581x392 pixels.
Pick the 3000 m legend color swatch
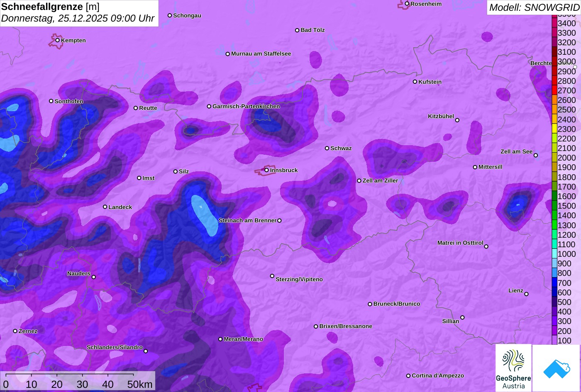point(554,61)
